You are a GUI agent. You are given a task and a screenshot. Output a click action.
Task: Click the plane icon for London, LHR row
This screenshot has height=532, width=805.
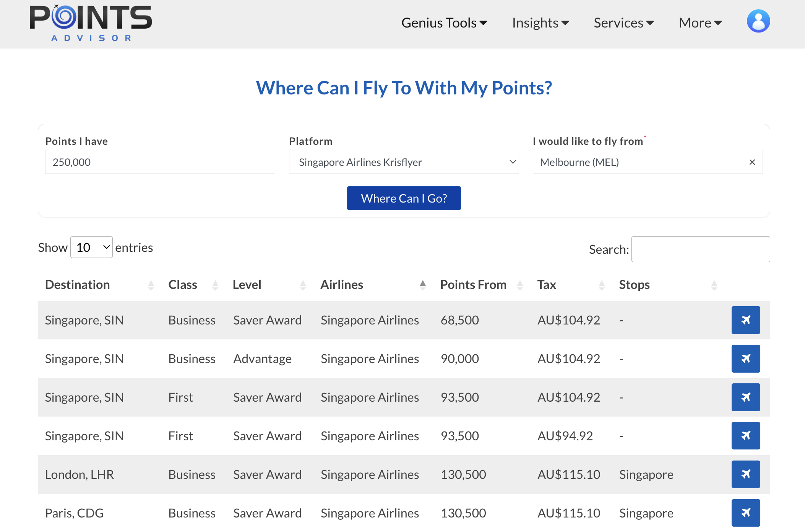click(x=745, y=474)
